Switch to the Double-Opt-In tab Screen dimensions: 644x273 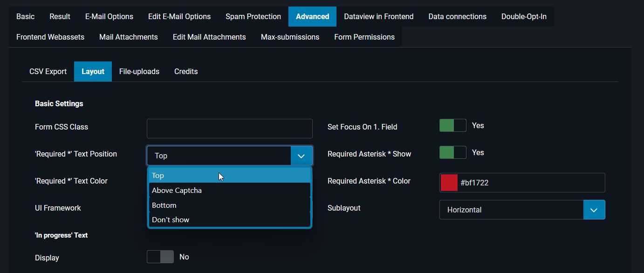pyautogui.click(x=524, y=16)
